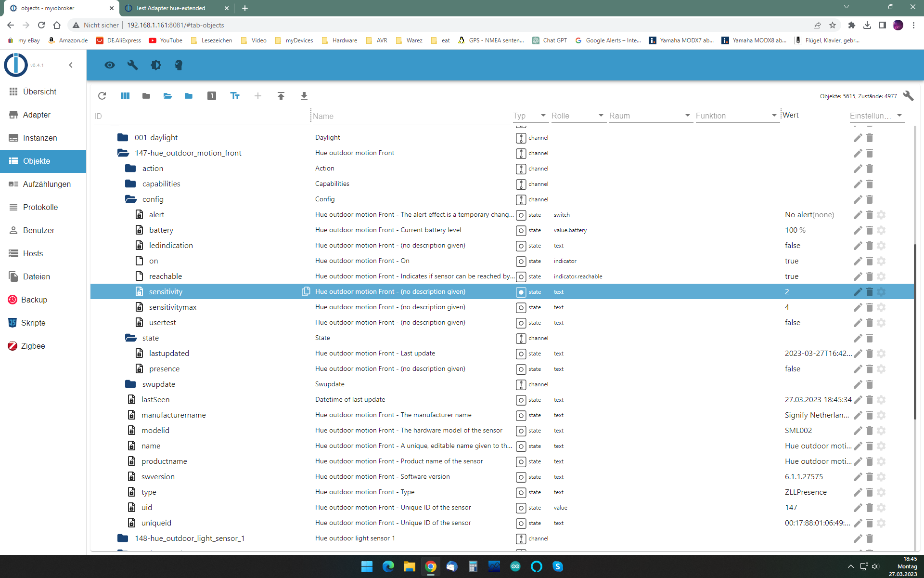This screenshot has width=924, height=578.
Task: Click the objects list vertical scrollbar
Action: [x=915, y=332]
